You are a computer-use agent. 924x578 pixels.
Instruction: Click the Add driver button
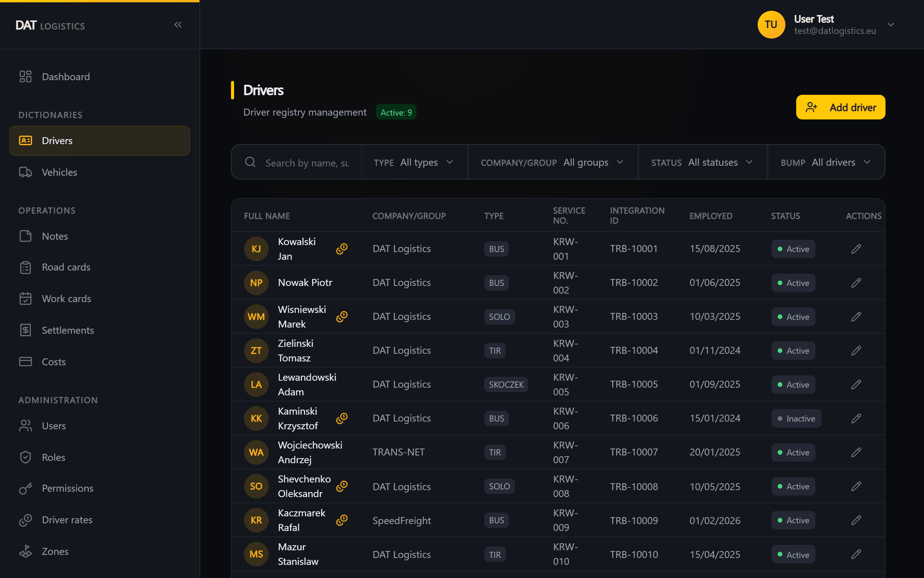point(840,107)
